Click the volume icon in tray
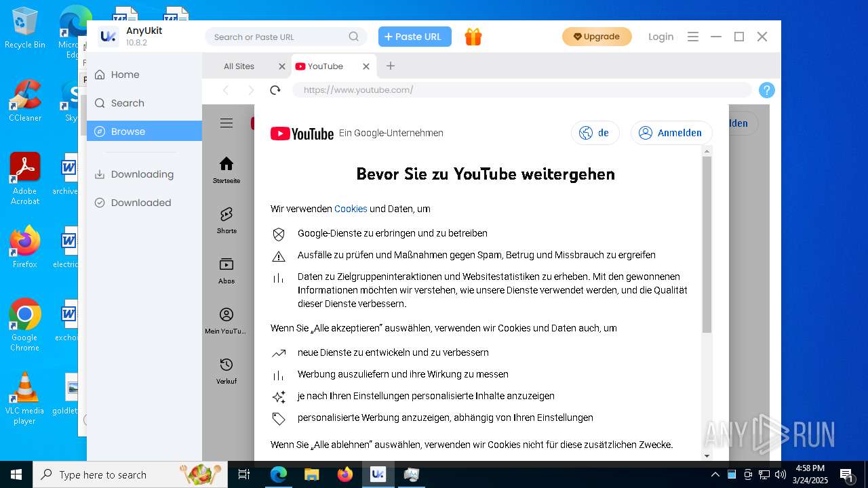 coord(781,474)
